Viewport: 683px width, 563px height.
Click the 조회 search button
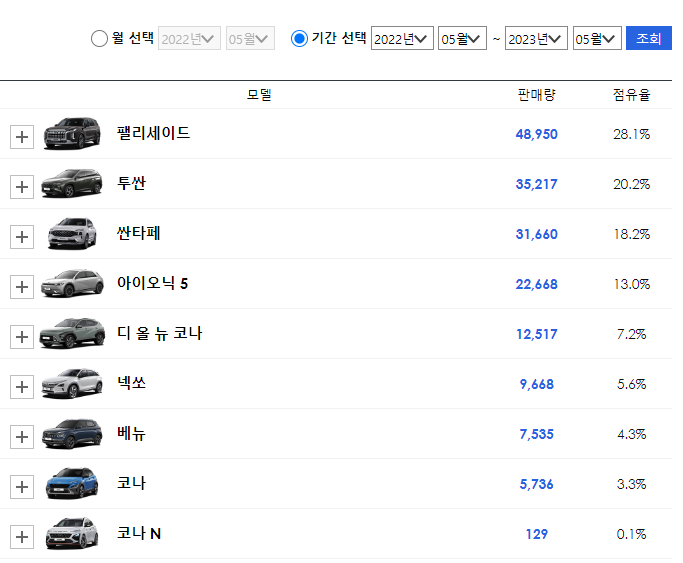649,38
